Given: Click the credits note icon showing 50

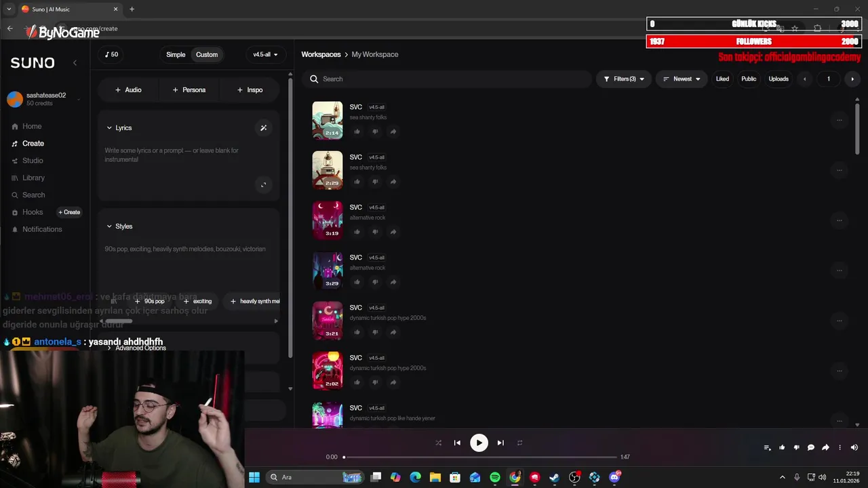Looking at the screenshot, I should click(x=111, y=54).
